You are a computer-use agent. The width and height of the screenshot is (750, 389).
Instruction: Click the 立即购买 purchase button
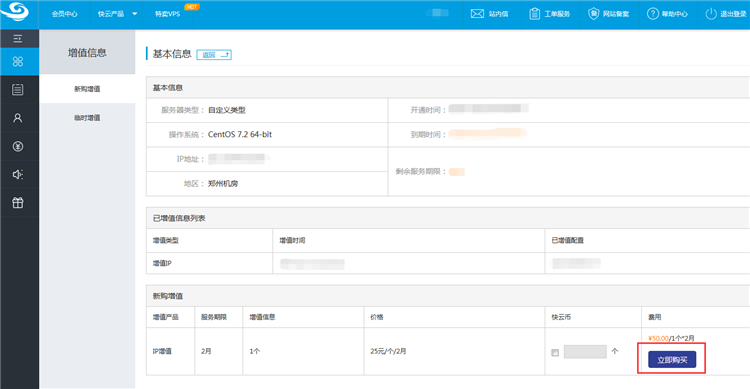(x=672, y=360)
